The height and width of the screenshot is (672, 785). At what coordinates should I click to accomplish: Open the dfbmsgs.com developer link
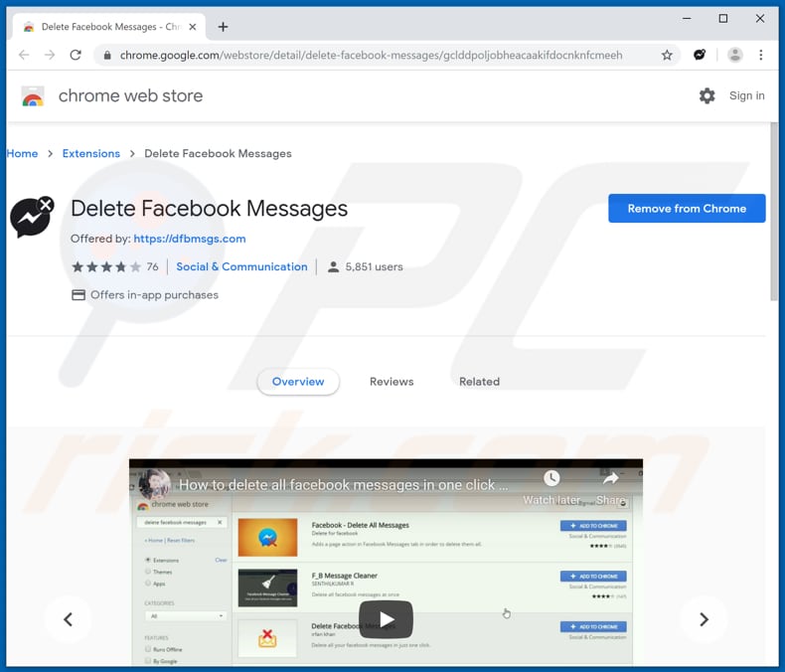190,239
